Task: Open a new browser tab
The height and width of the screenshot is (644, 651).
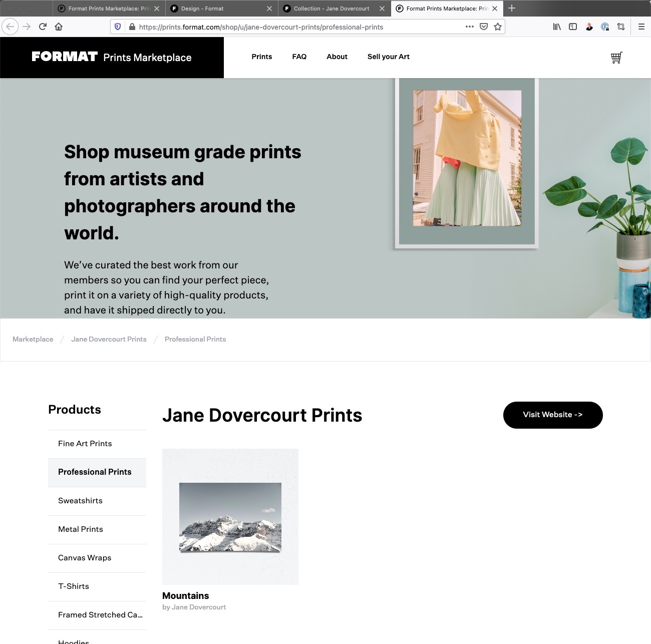Action: 511,9
